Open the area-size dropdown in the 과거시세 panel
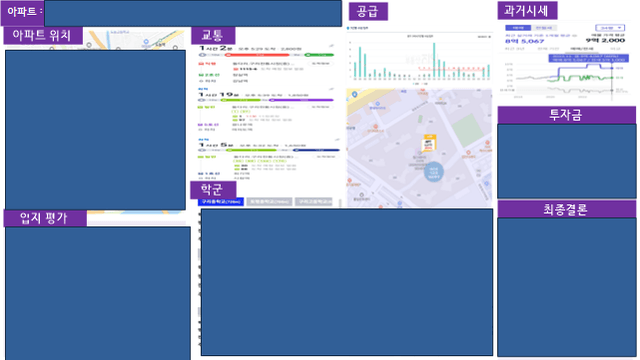 (610, 28)
